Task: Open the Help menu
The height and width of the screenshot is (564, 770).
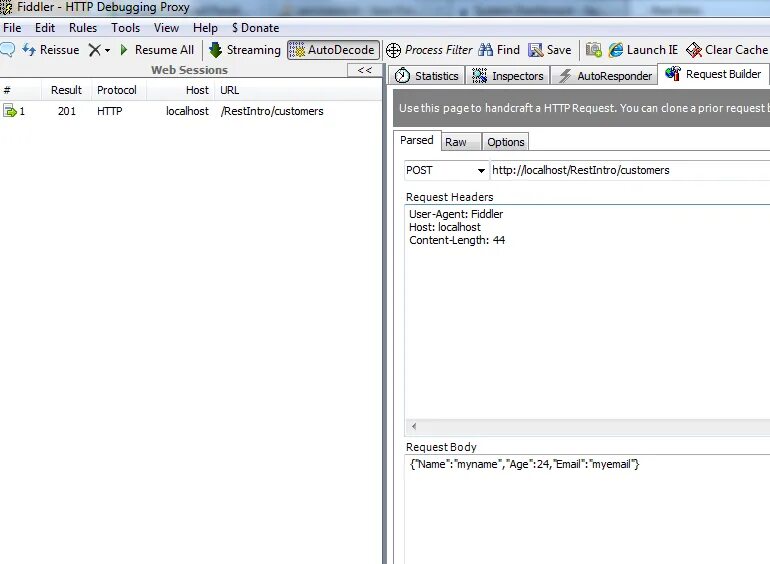Action: (205, 28)
